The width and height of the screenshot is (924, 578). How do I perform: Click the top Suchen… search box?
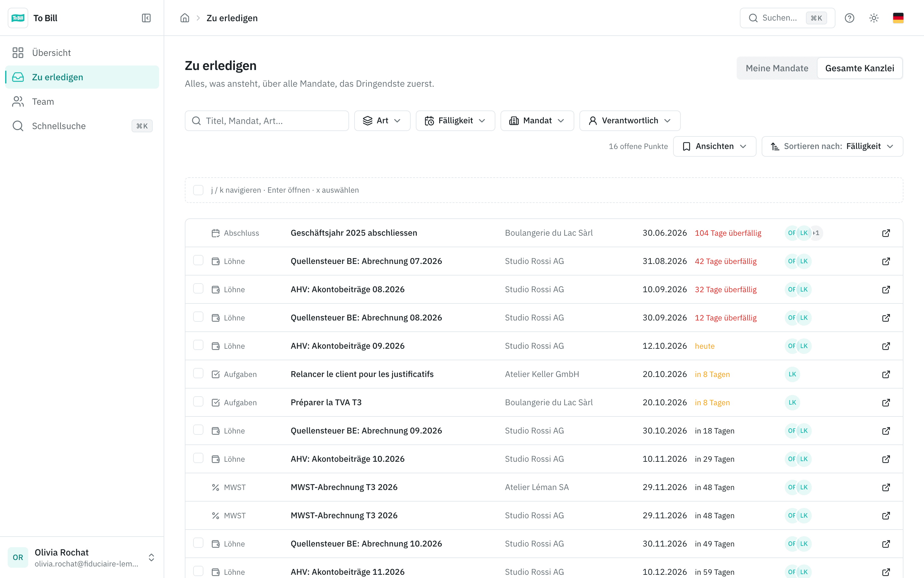click(x=787, y=18)
